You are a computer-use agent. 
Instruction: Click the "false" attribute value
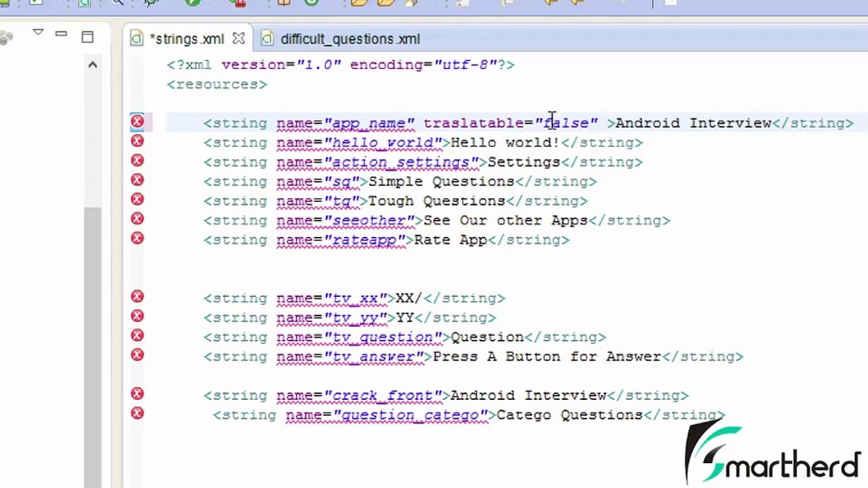pyautogui.click(x=566, y=123)
